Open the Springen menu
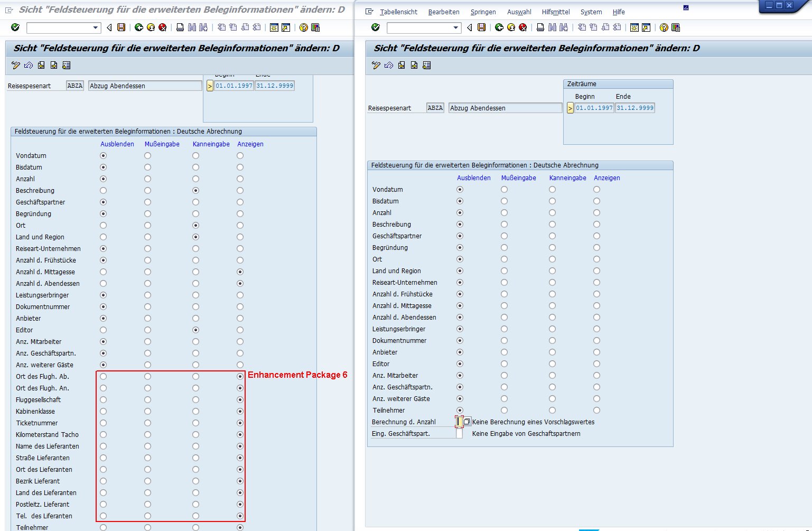 click(x=483, y=12)
